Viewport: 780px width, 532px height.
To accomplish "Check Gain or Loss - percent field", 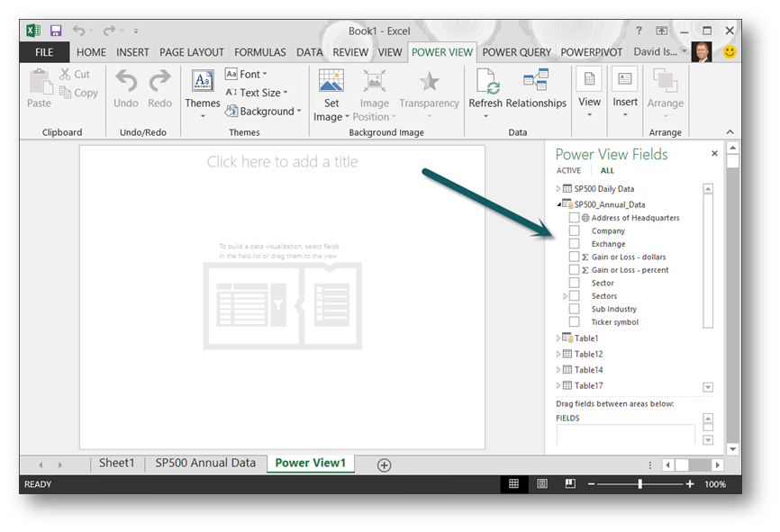I will click(574, 269).
